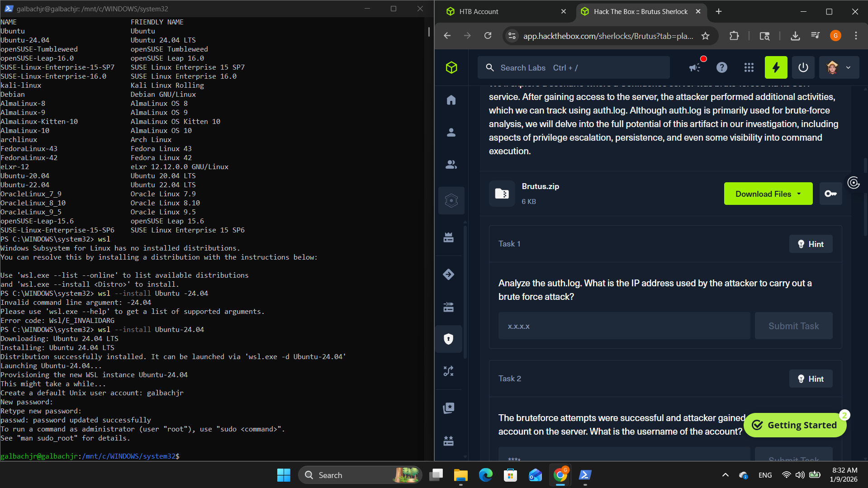Click the terminal prompt line galbachjr@galbachjr

tap(90, 456)
